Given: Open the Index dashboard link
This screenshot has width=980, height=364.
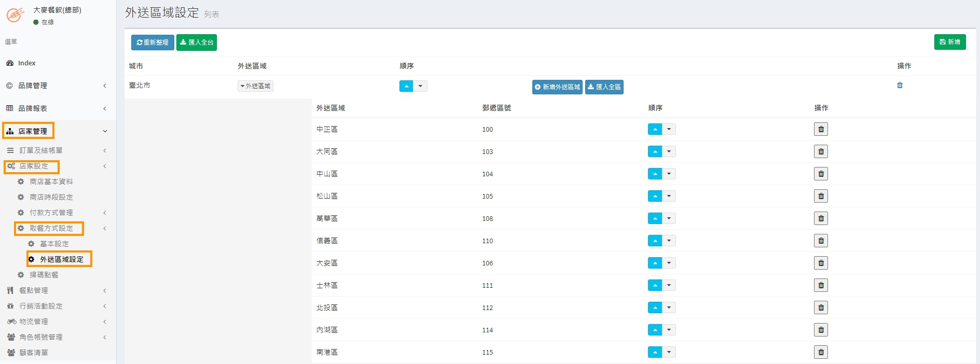Looking at the screenshot, I should [x=26, y=63].
